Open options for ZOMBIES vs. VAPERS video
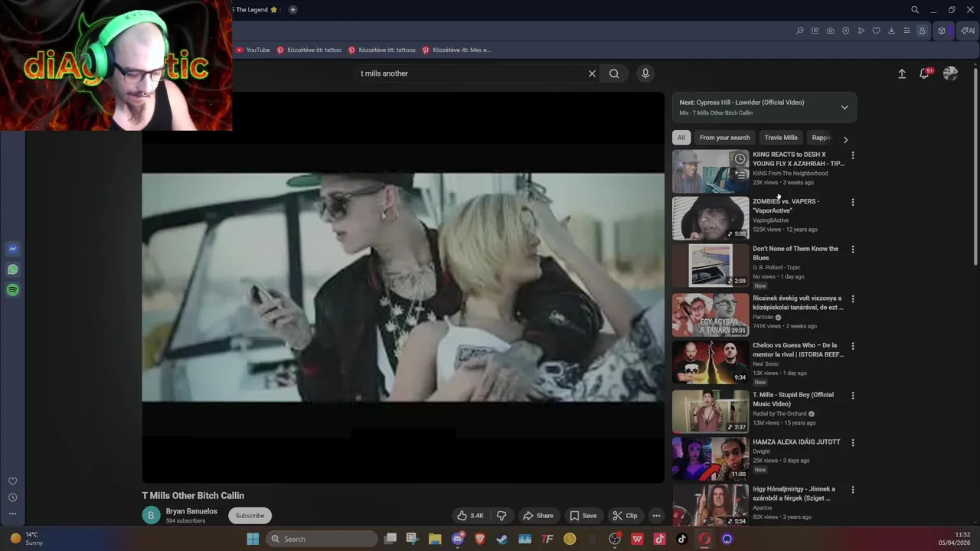Viewport: 980px width, 551px height. pyautogui.click(x=853, y=203)
